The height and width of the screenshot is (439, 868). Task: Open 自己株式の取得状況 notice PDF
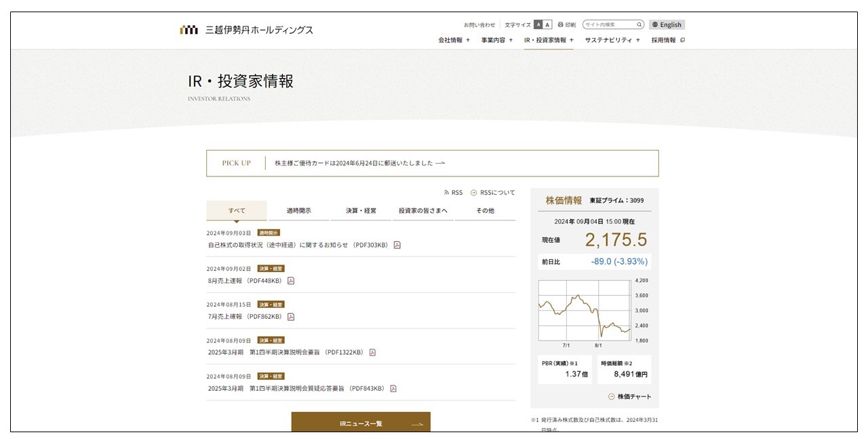298,245
